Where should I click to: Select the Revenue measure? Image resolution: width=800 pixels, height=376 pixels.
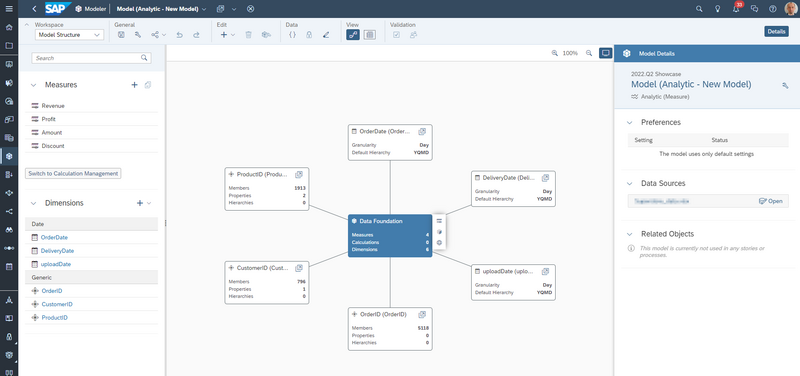click(91, 106)
